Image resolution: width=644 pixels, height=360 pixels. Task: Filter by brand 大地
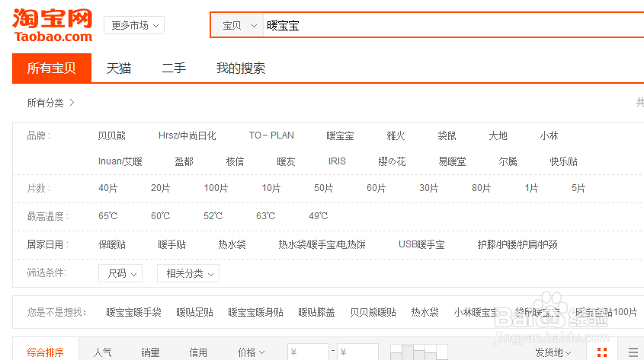point(498,135)
